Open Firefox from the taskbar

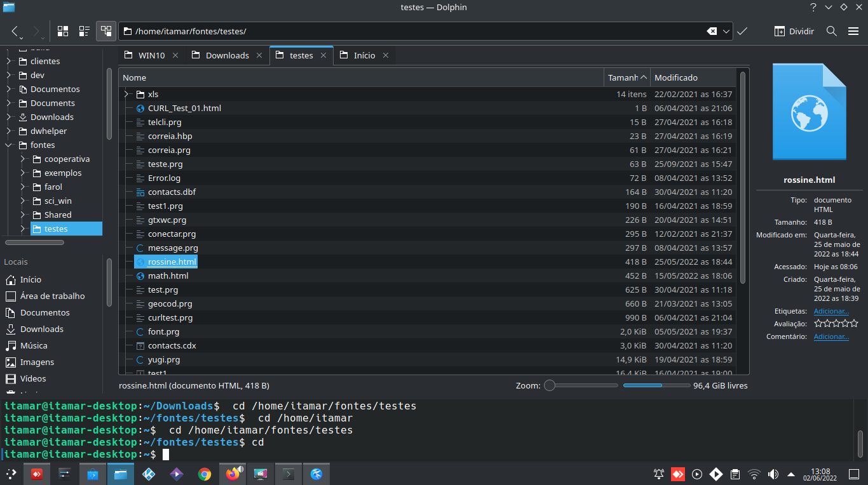tap(233, 474)
